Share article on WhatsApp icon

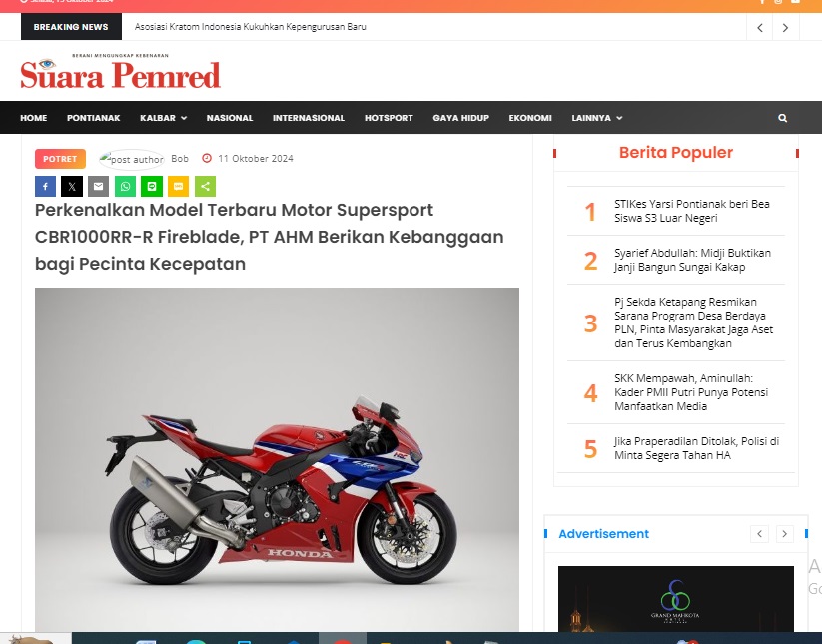click(x=125, y=186)
